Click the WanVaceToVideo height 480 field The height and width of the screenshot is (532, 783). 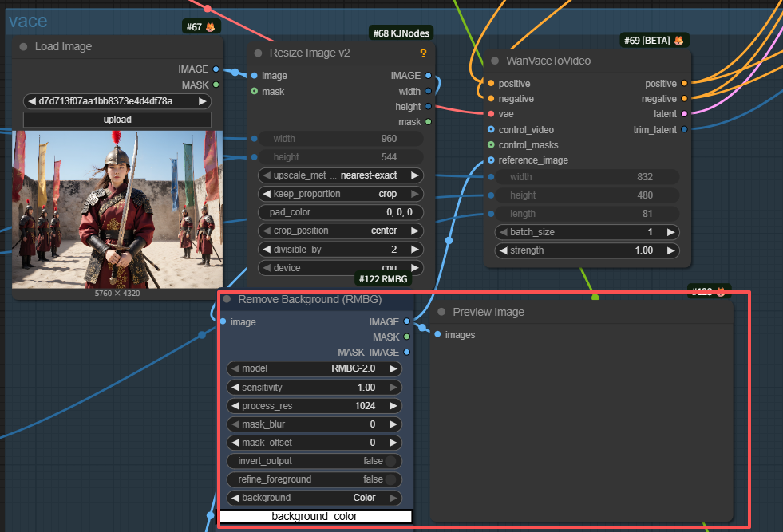(x=587, y=195)
